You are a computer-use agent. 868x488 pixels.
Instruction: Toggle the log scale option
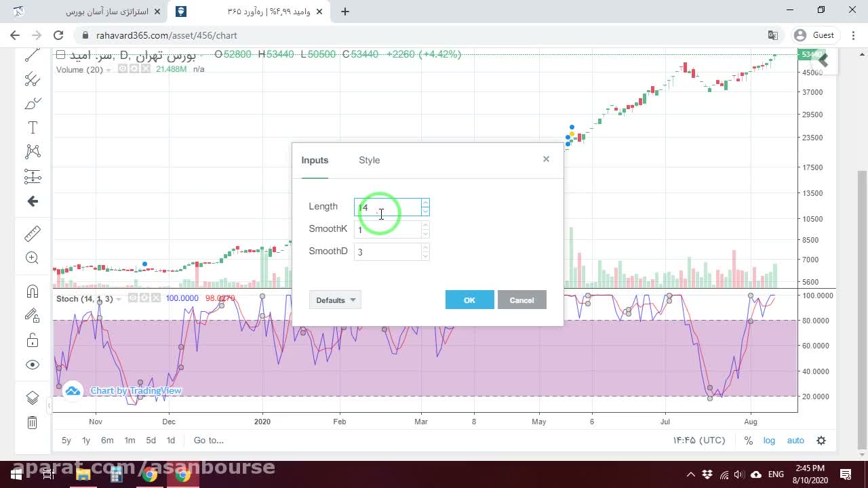769,441
